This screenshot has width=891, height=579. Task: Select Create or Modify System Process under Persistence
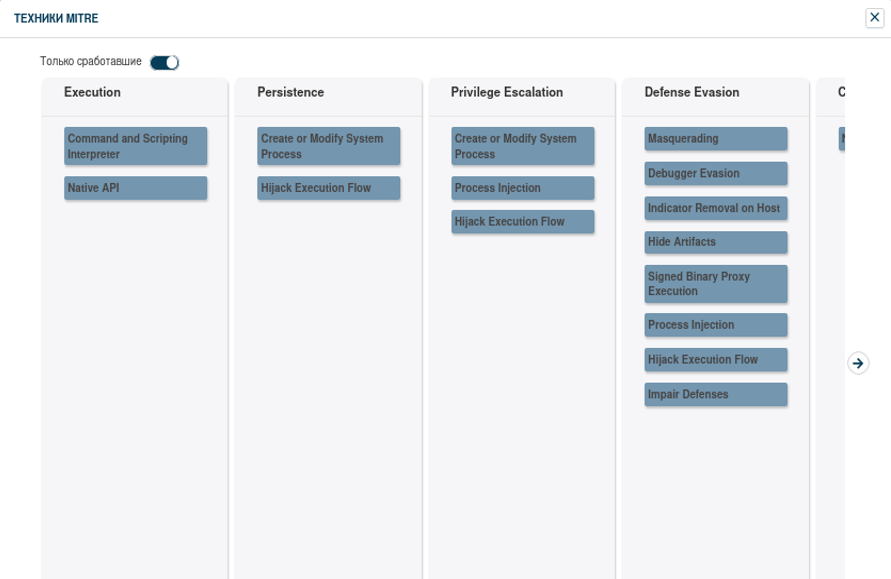click(x=328, y=146)
